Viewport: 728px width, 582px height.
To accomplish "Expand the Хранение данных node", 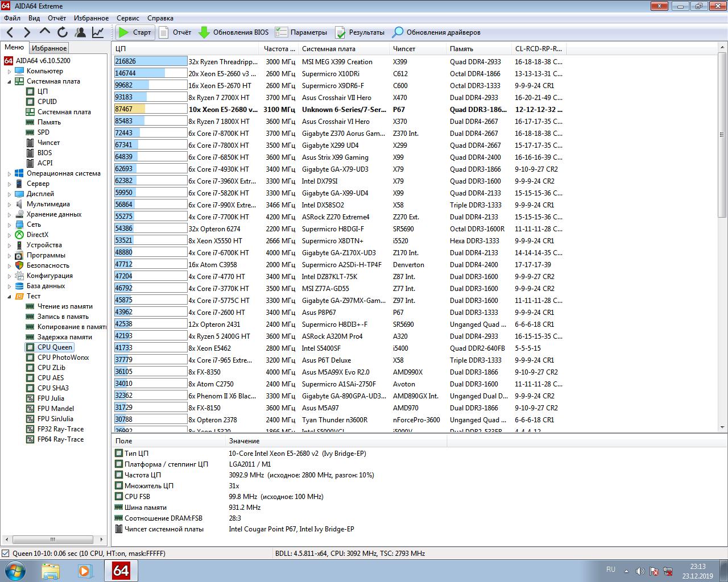I will point(9,214).
